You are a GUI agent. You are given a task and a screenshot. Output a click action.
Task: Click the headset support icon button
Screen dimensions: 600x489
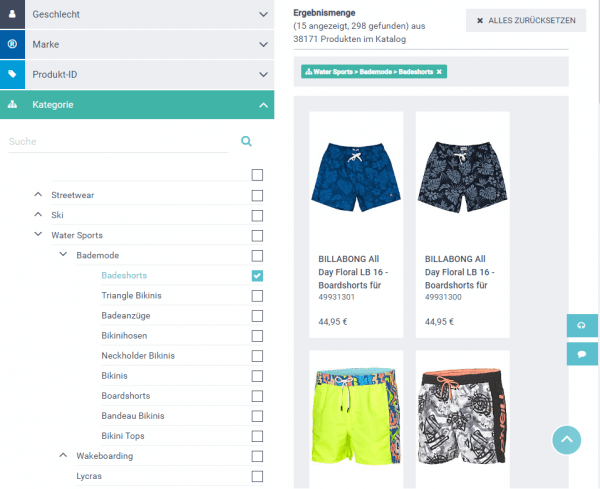point(582,325)
